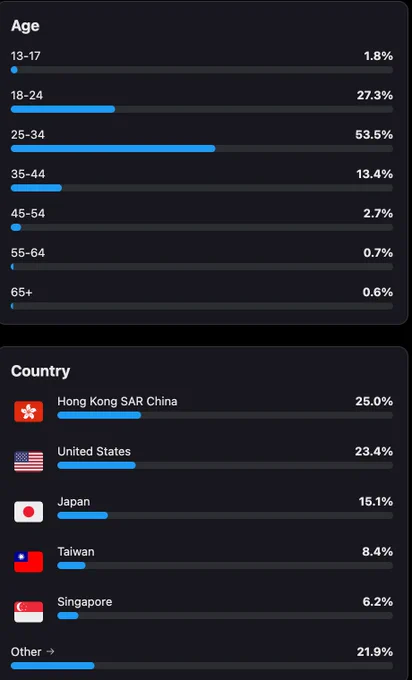Click the United States flag icon
The image size is (412, 680).
[29, 461]
